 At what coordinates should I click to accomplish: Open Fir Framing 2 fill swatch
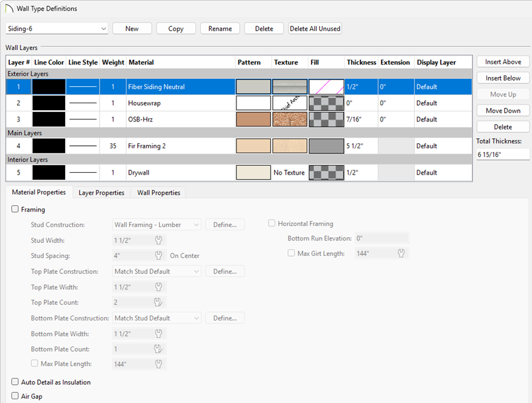tap(326, 146)
